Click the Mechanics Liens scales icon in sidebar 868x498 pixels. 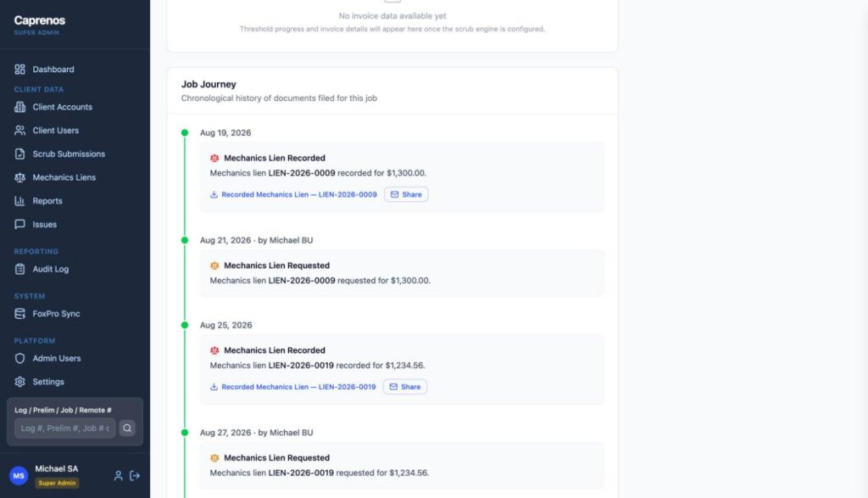coord(20,177)
